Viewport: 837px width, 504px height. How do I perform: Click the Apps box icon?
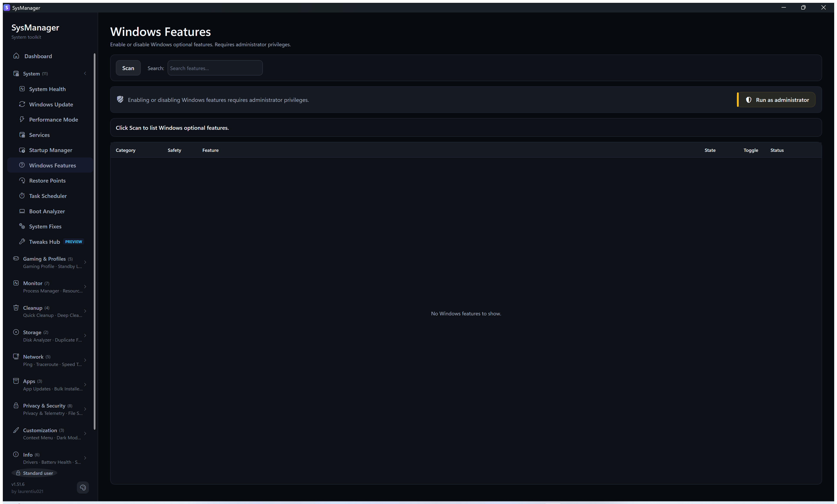(16, 381)
